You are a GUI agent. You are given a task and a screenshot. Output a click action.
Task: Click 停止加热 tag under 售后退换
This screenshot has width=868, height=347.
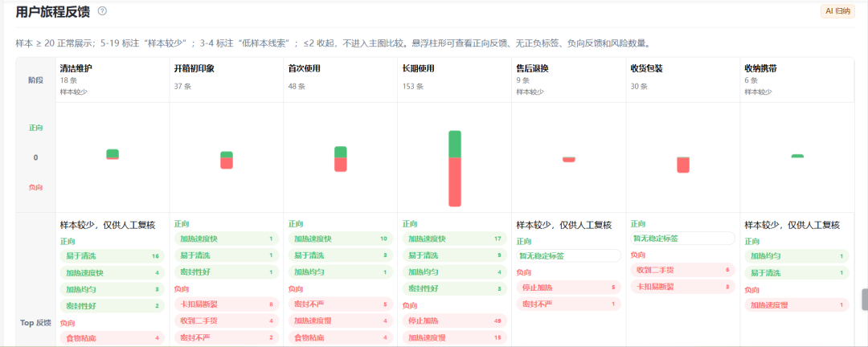point(568,288)
